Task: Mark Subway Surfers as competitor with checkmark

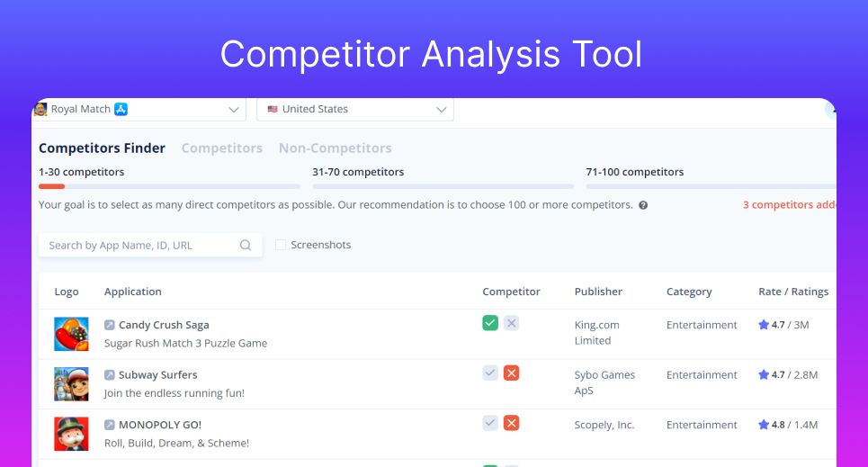Action: 490,373
